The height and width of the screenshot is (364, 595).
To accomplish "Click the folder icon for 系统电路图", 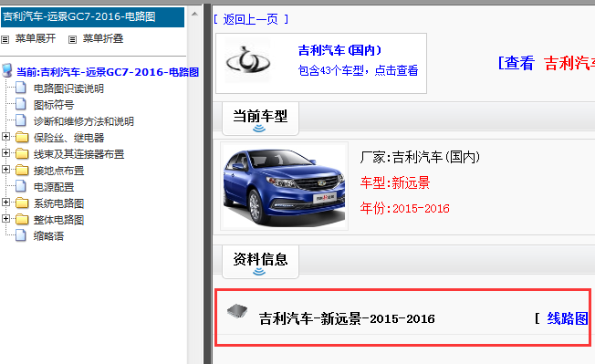I will tap(22, 203).
